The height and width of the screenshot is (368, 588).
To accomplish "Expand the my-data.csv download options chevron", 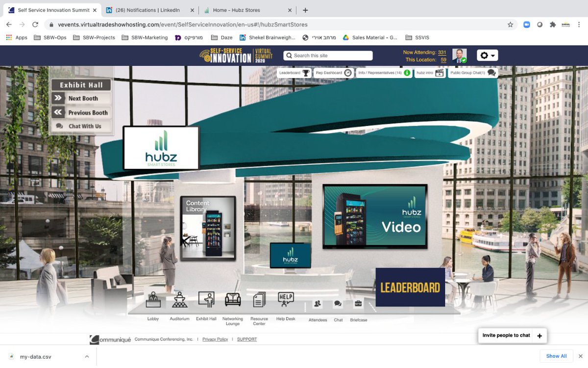I will coord(87,357).
